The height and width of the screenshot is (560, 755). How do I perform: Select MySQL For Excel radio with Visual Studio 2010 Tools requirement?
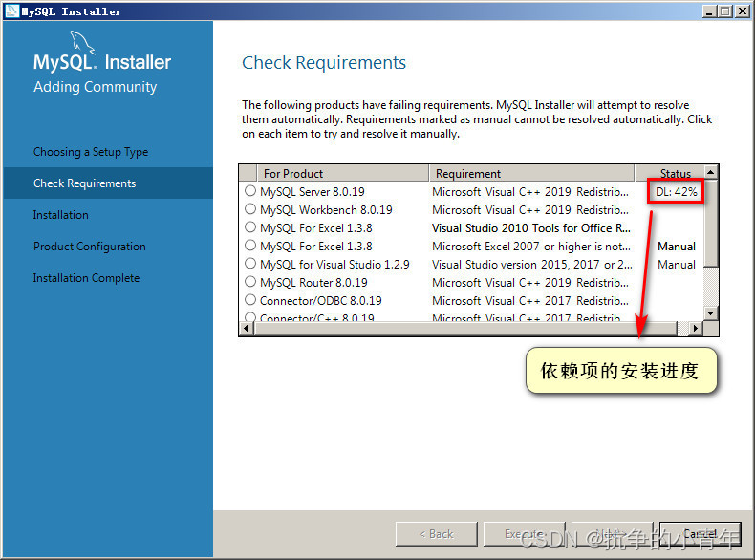point(249,226)
